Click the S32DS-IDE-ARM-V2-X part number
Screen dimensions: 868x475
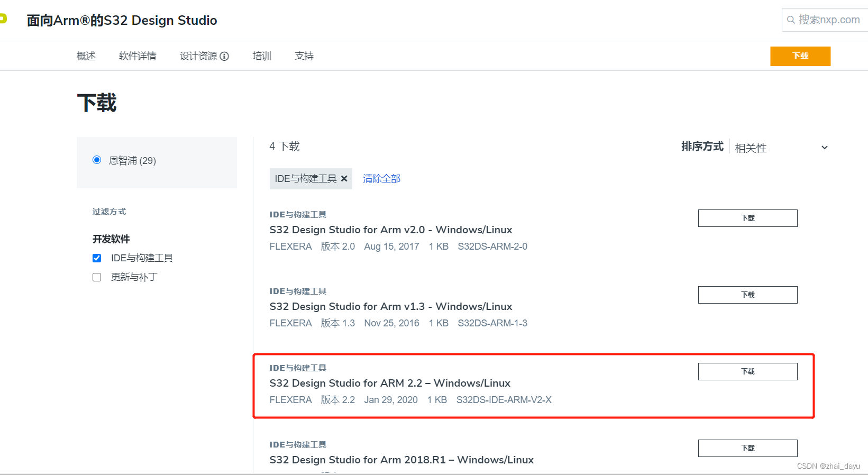point(504,400)
